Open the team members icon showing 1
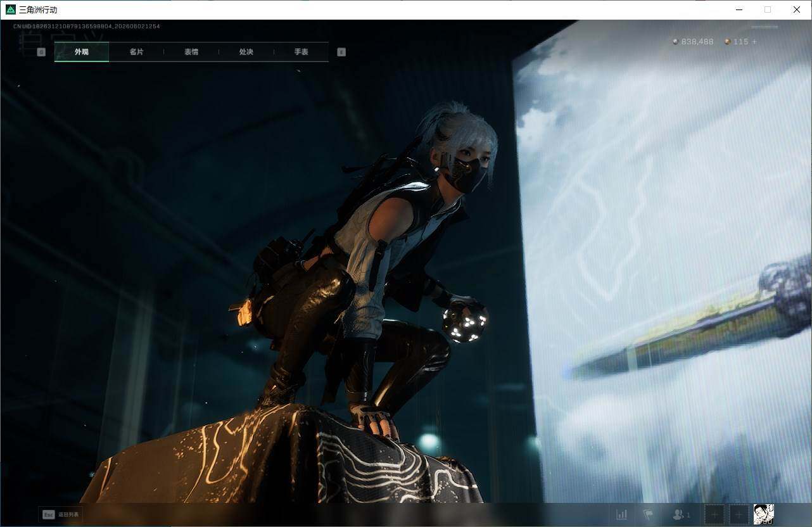 tap(681, 514)
